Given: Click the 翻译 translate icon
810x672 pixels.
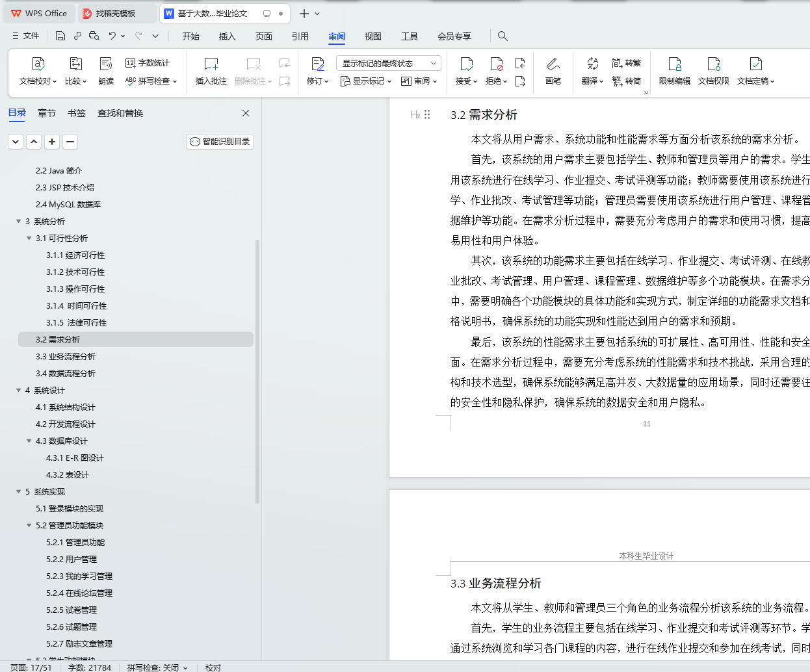Looking at the screenshot, I should (592, 64).
